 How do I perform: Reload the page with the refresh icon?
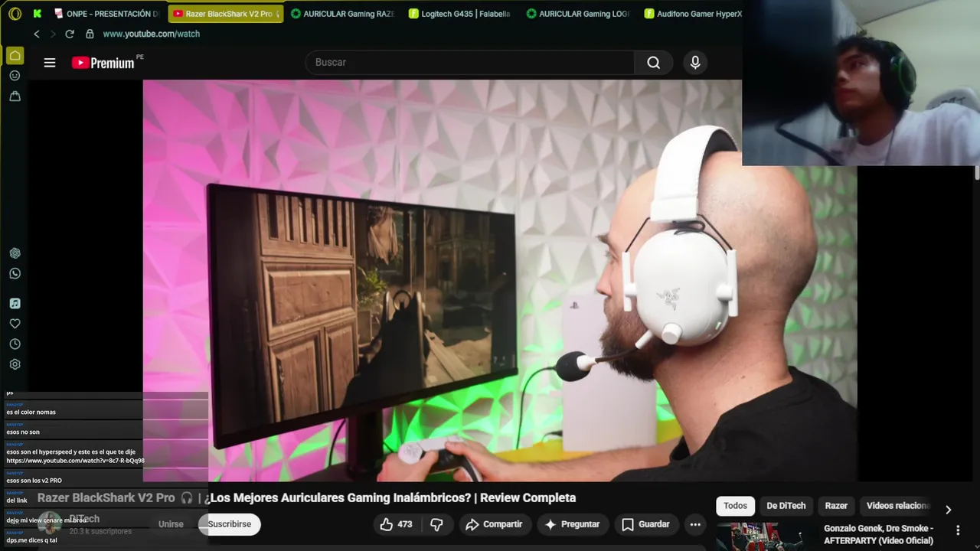coord(70,34)
